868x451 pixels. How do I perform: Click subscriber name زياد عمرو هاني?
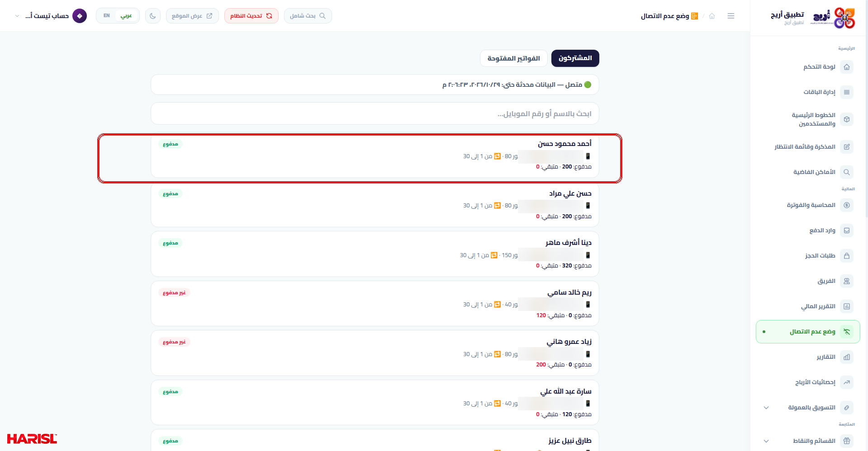[569, 342]
